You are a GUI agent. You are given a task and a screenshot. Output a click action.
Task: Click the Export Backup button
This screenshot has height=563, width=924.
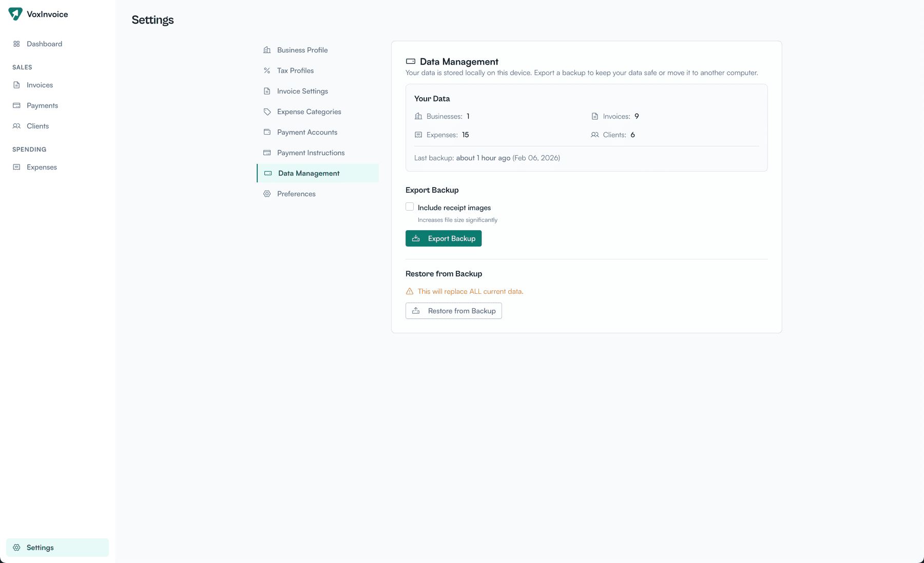(x=443, y=238)
